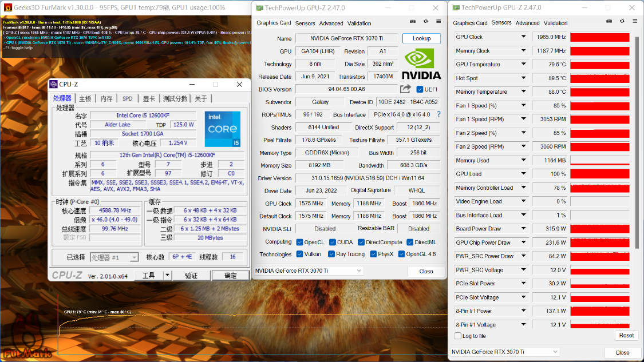
Task: Click the Driver Version field in GPU-Z
Action: coord(368,178)
